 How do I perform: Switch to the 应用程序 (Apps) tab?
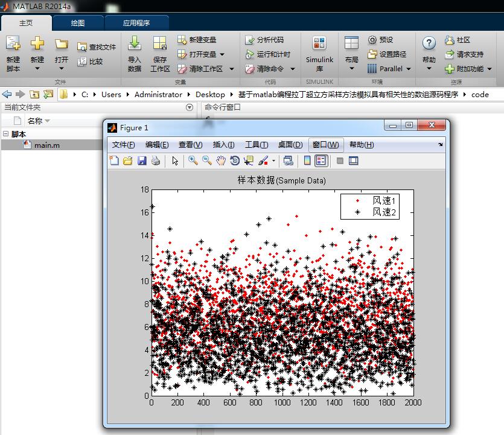(x=136, y=23)
